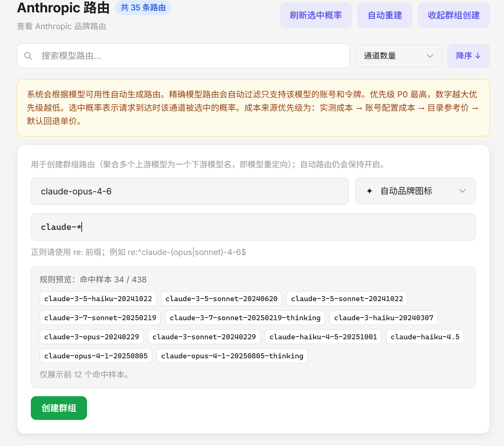Open the 通道数量 sort dropdown
Image resolution: width=504 pixels, height=446 pixels.
click(x=399, y=56)
